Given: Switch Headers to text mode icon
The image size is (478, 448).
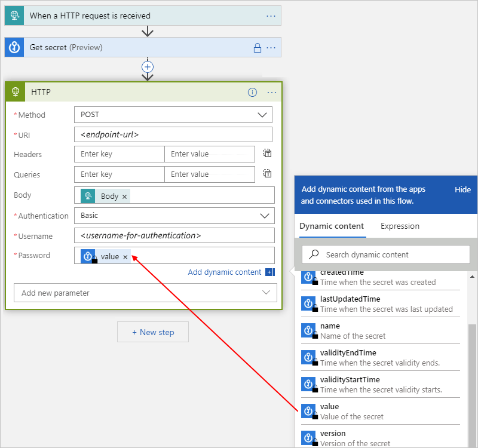Looking at the screenshot, I should point(266,153).
